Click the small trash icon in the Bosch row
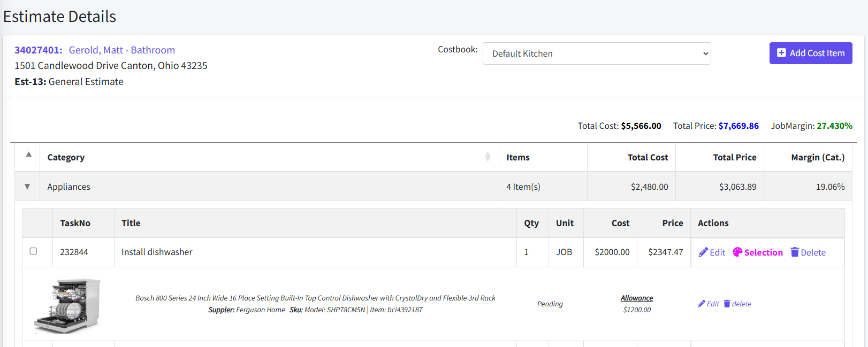This screenshot has height=347, width=868. 727,304
